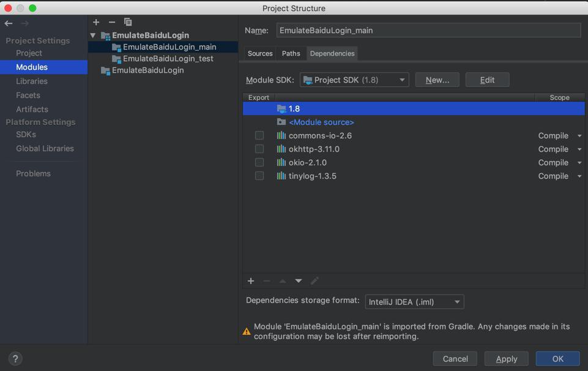Check export box for tinylog-1.3.5
Viewport: 588px width, 371px height.
pos(259,176)
